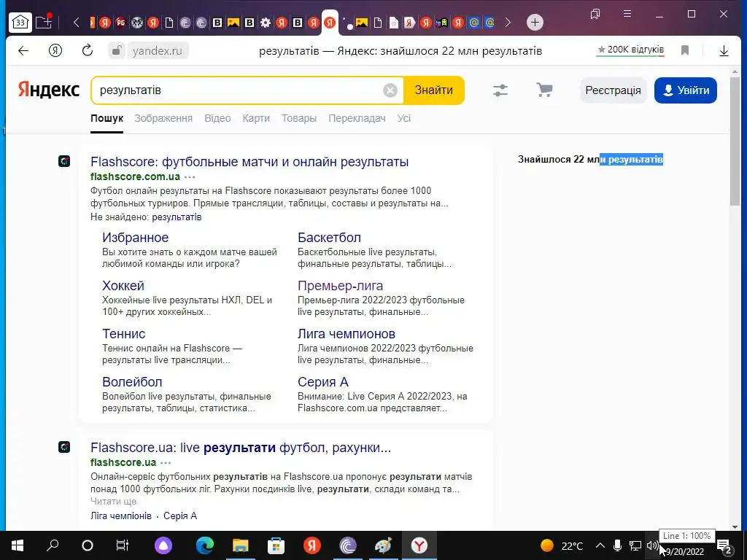The width and height of the screenshot is (747, 560).
Task: Open Flashscore: футбольные матчи result title
Action: (249, 161)
